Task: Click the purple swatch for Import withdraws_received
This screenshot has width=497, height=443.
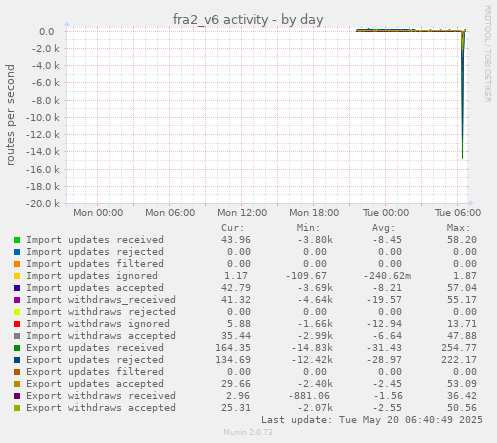Action: (x=17, y=300)
